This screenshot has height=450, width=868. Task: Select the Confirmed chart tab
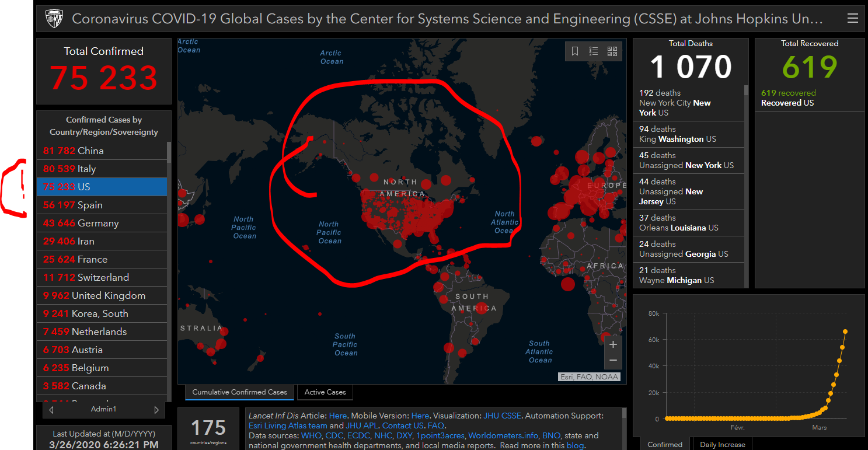click(x=665, y=444)
